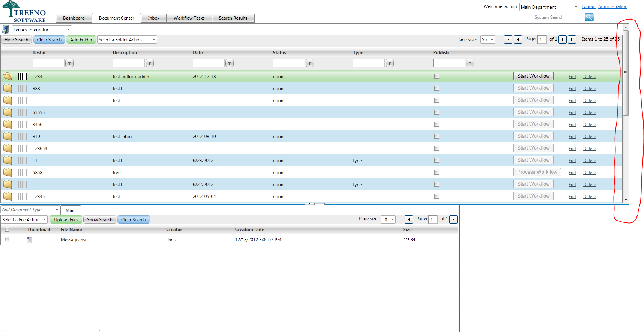644x332 pixels.
Task: Click the filter icon for Description column
Action: (x=150, y=63)
